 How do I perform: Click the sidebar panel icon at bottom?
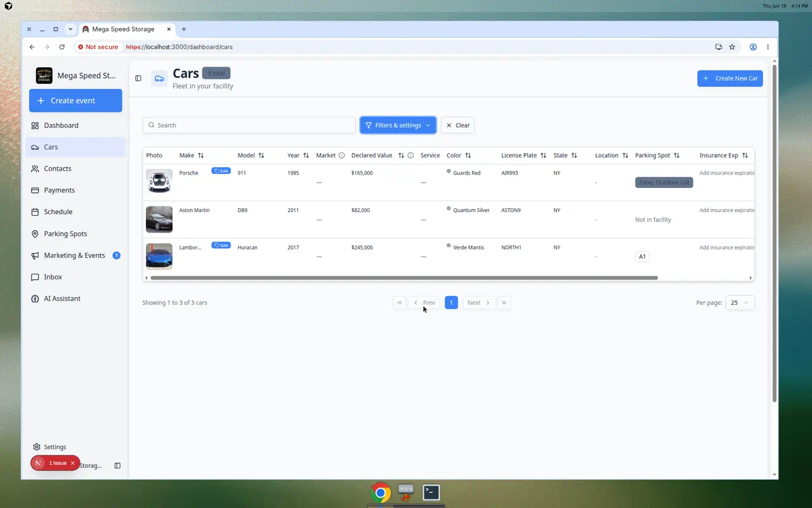pos(117,465)
